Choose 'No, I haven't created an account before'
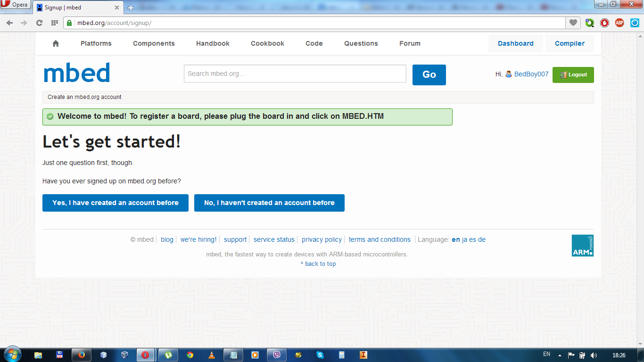644x362 pixels. click(x=269, y=203)
